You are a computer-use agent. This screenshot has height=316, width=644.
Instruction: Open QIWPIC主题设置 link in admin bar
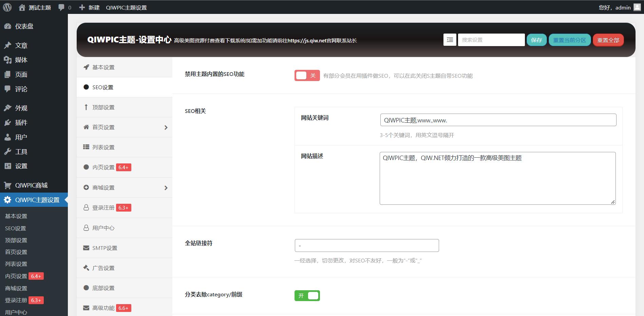coord(126,7)
